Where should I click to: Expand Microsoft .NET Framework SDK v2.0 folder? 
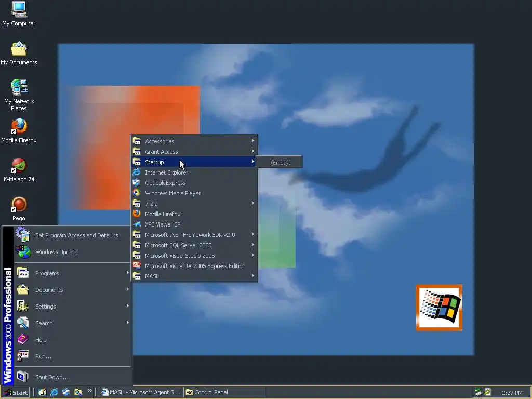[194, 235]
